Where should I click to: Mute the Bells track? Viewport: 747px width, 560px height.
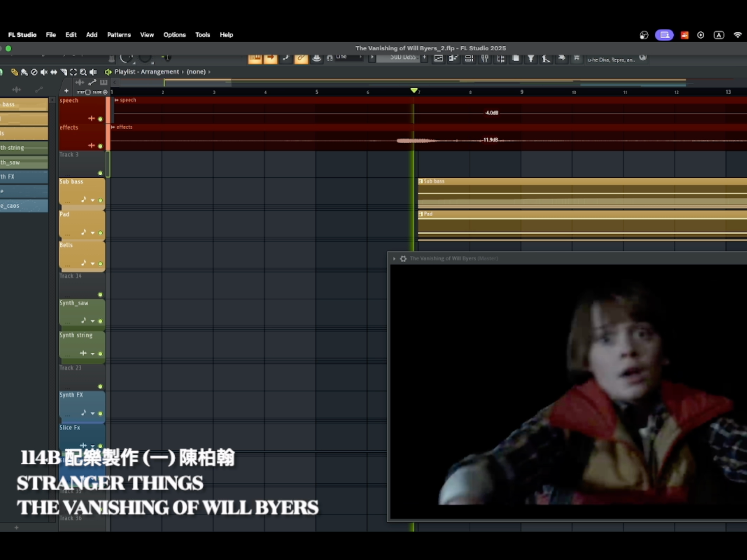[100, 264]
